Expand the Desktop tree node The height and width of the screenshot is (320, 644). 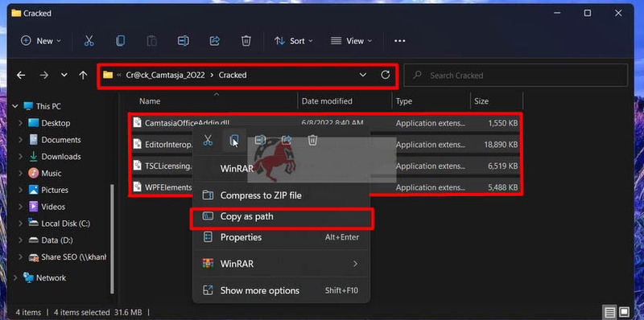(x=21, y=123)
